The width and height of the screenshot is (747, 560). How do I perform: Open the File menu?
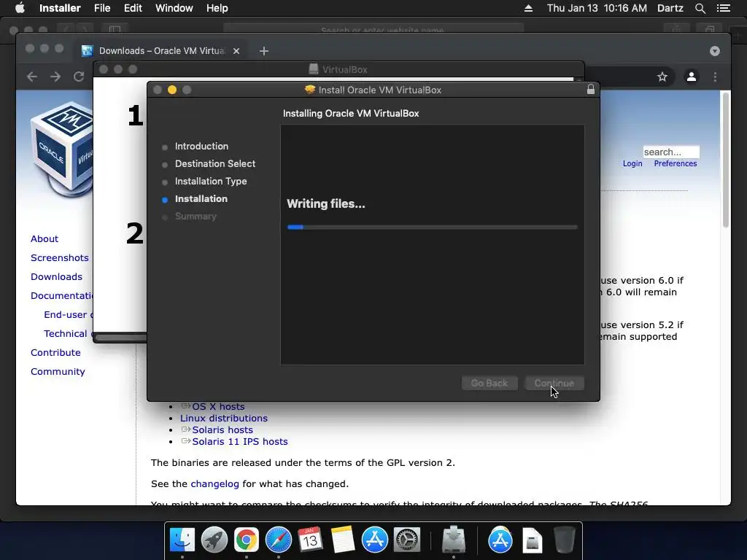tap(102, 8)
